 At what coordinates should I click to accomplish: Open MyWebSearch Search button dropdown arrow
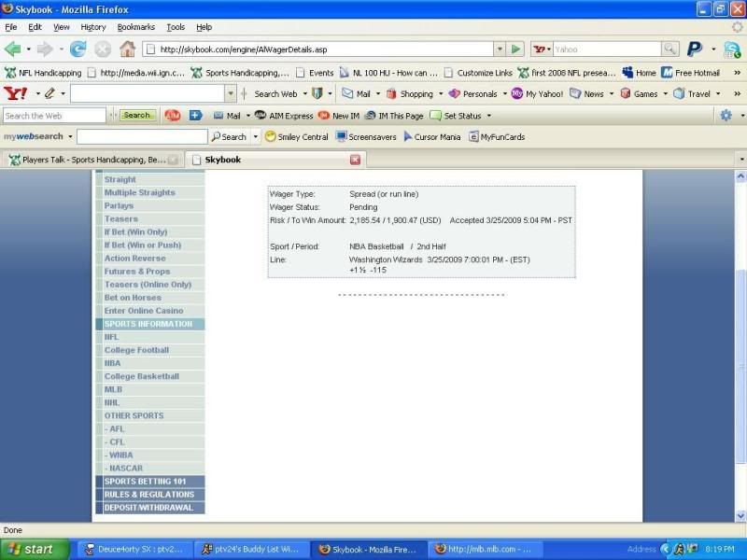[255, 136]
